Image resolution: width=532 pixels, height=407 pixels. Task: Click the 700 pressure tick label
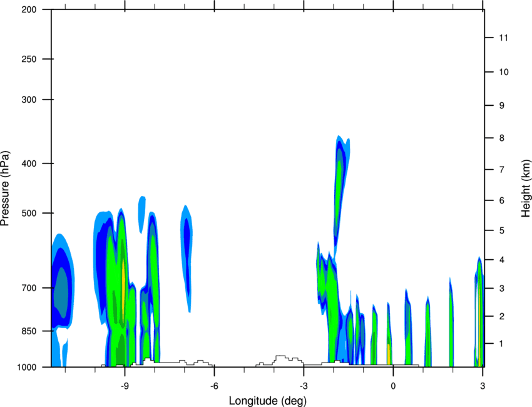pos(29,288)
